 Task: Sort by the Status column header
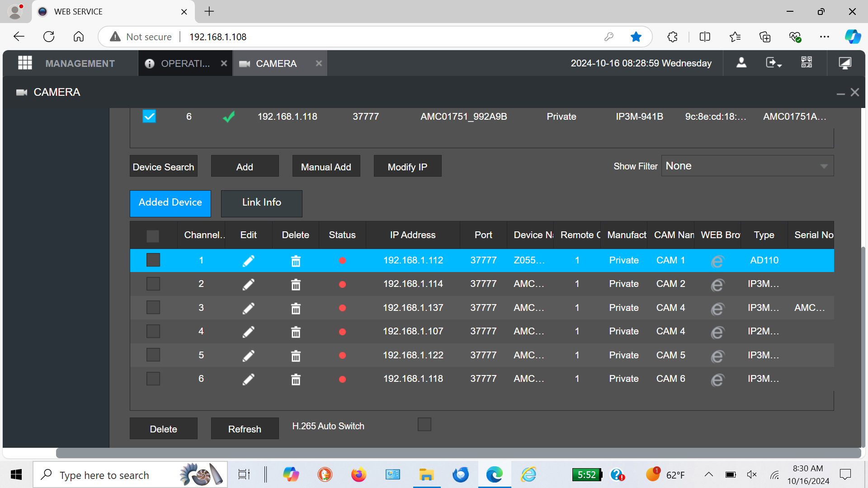point(342,235)
